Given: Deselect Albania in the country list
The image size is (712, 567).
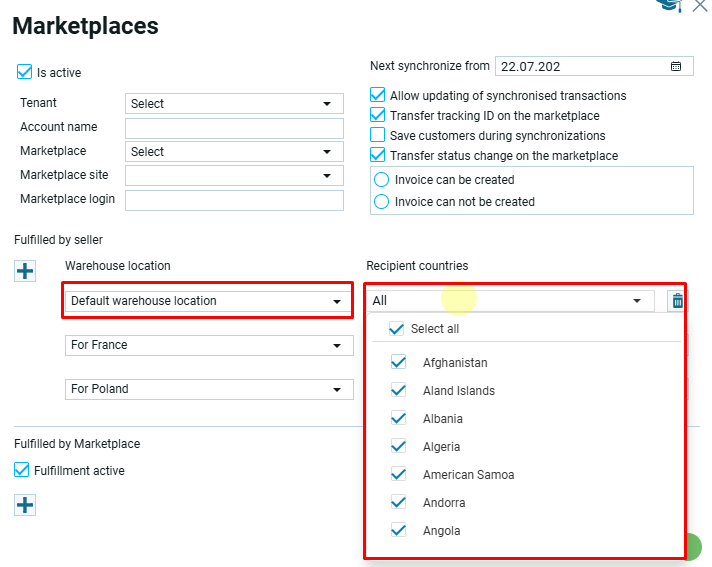Looking at the screenshot, I should click(x=400, y=418).
